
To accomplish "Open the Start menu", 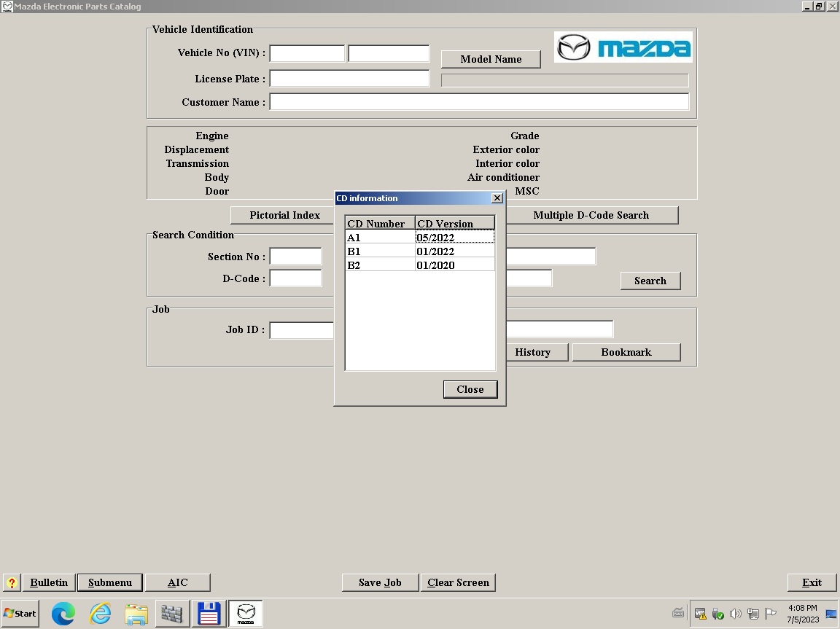I will tap(20, 614).
